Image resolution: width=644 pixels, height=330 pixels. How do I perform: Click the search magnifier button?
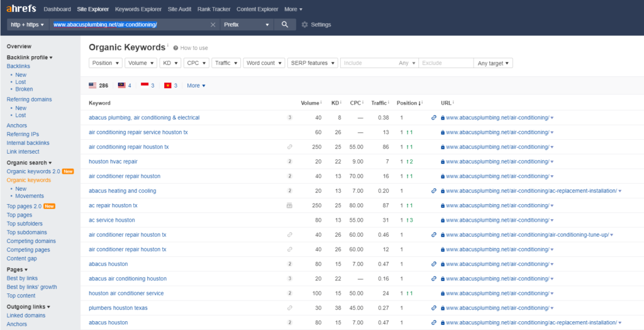[x=285, y=25]
